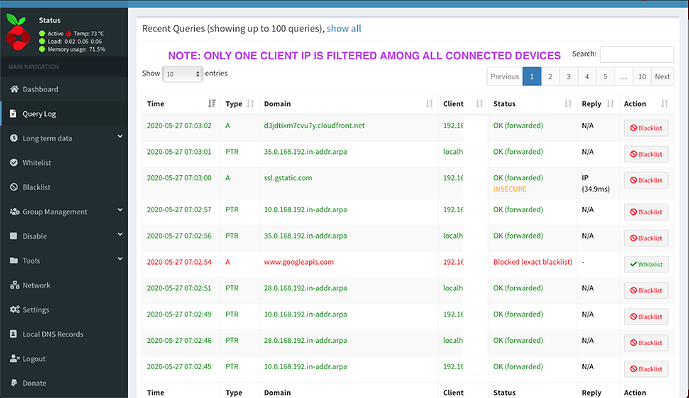Open Dashboard menu item
The height and width of the screenshot is (398, 689).
tap(64, 89)
